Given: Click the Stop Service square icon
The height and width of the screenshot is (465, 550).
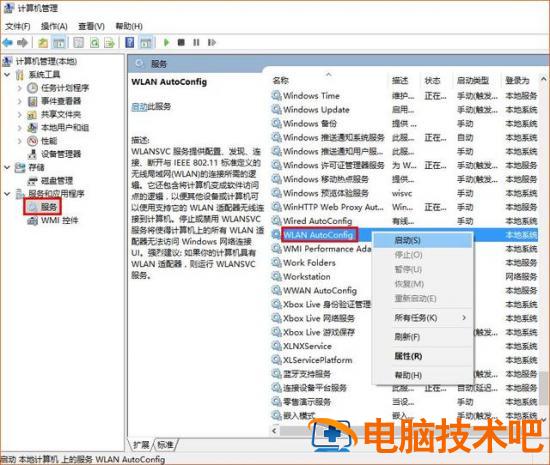Looking at the screenshot, I should coord(181,43).
